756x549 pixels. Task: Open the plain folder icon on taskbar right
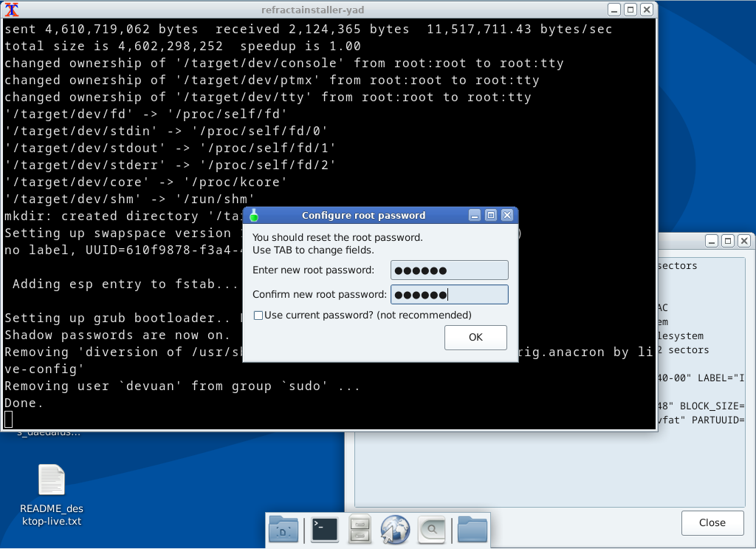472,529
